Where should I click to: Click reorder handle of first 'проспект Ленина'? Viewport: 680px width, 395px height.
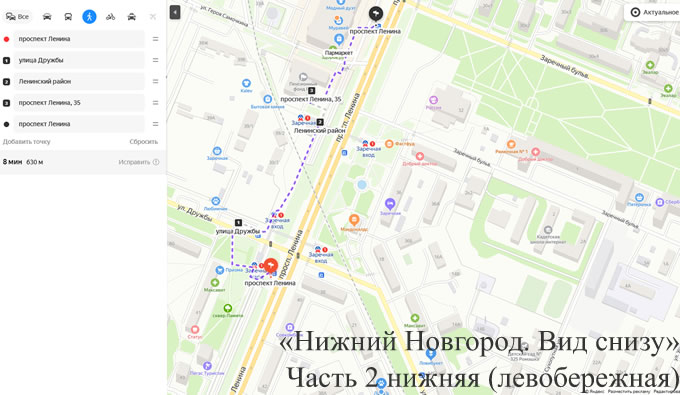[x=155, y=39]
